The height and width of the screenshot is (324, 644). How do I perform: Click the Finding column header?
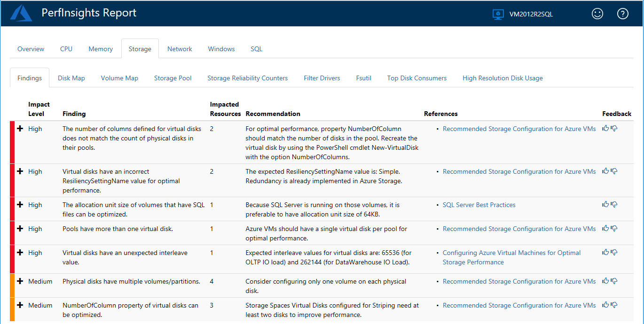tap(74, 114)
